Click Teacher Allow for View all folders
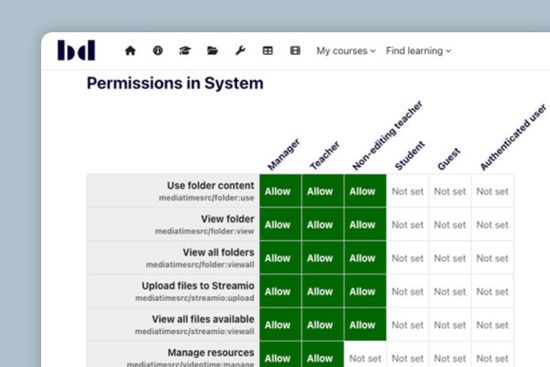Screen dimensions: 550x367 pos(323,258)
